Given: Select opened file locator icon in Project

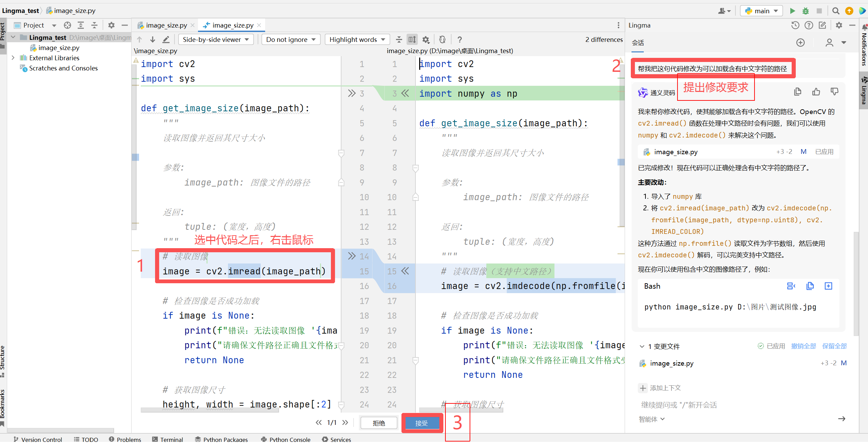Looking at the screenshot, I should pos(67,25).
